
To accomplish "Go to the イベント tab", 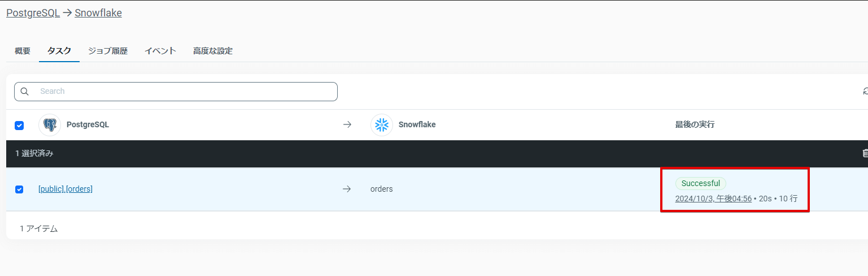I will coord(160,51).
